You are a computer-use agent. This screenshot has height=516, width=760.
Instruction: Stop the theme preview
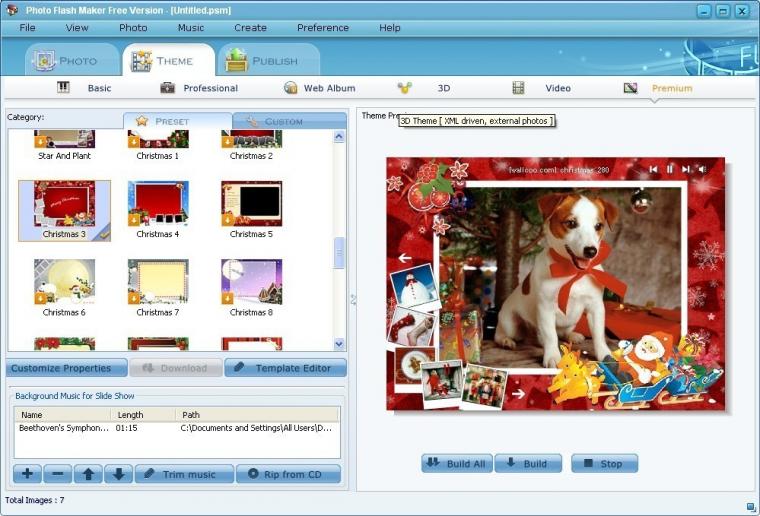(x=604, y=463)
